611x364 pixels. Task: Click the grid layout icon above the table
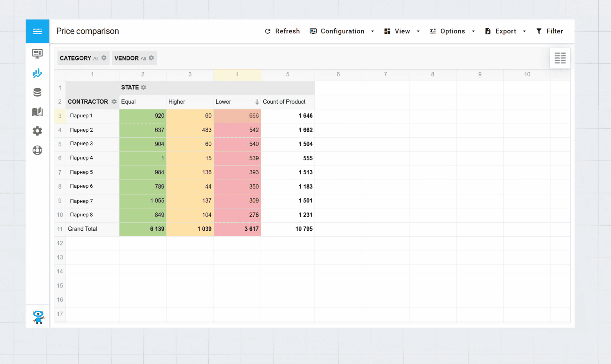coord(560,58)
